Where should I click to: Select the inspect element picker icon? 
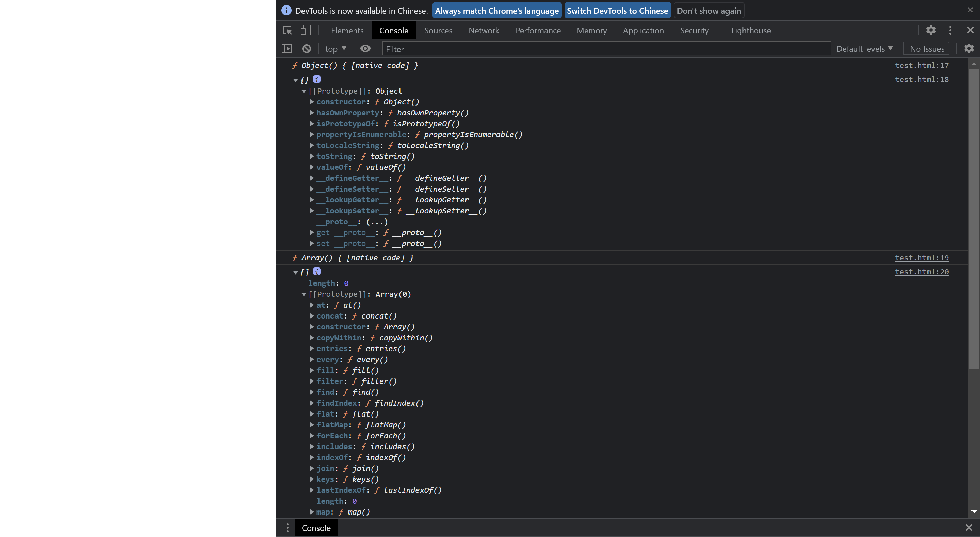click(x=288, y=30)
